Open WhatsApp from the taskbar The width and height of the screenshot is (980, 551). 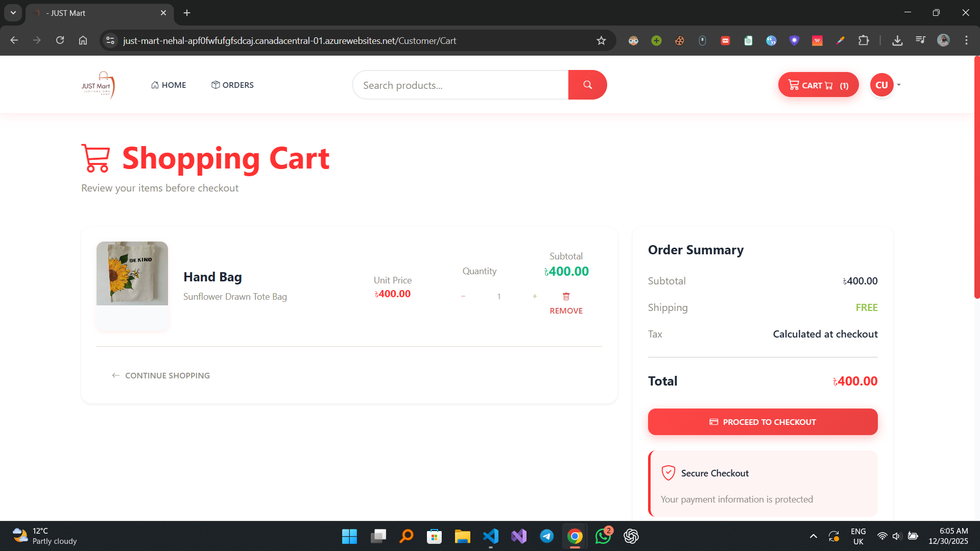(x=603, y=537)
